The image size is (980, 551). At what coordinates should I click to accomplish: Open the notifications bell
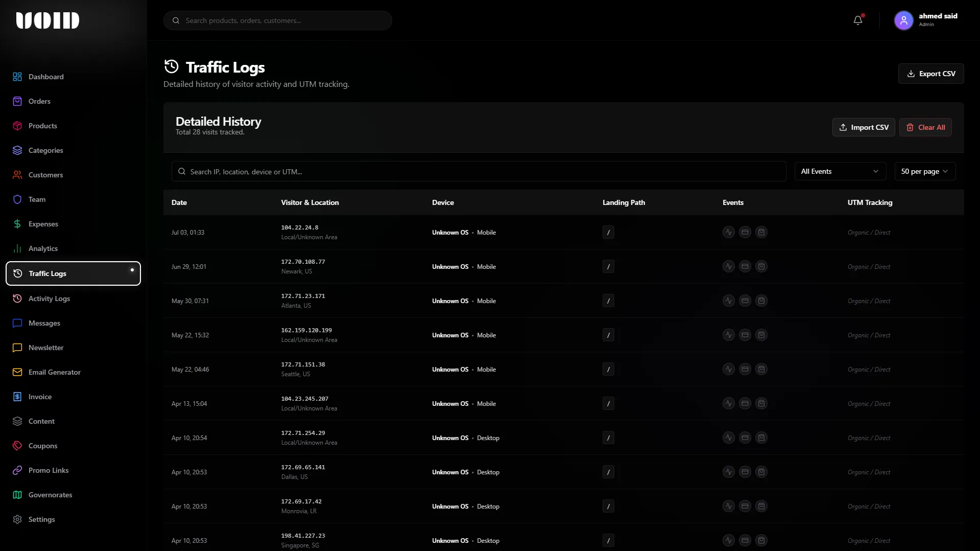tap(858, 20)
